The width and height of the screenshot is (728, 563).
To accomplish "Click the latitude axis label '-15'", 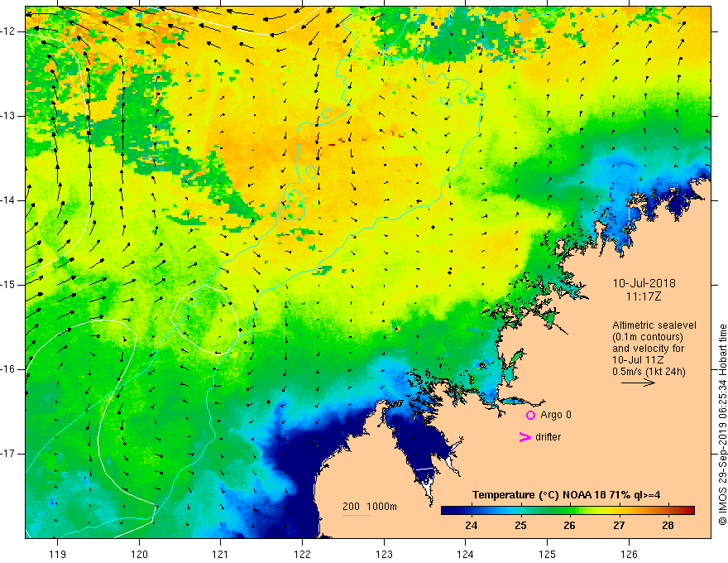I will coord(8,285).
